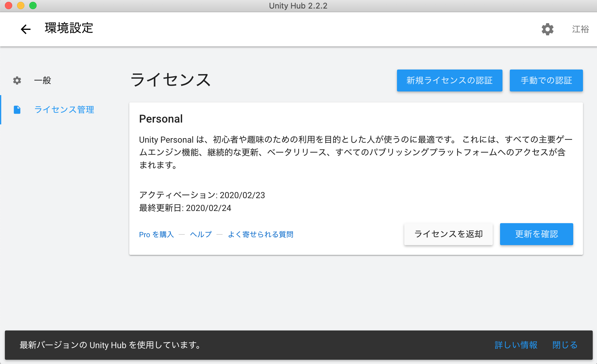Screen dimensions: 597x364
Task: Open the 江裕 account menu
Action: point(580,29)
